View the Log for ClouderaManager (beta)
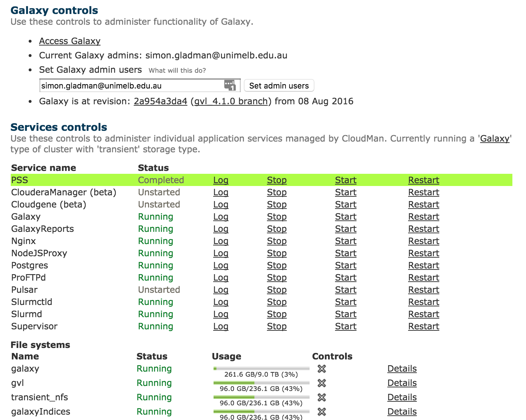The image size is (526, 420). point(221,192)
